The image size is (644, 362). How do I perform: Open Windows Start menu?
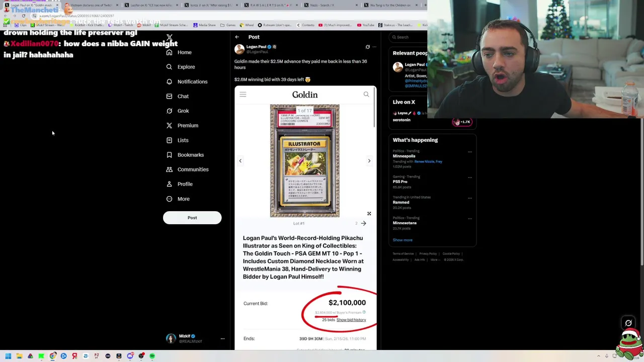pyautogui.click(x=8, y=356)
